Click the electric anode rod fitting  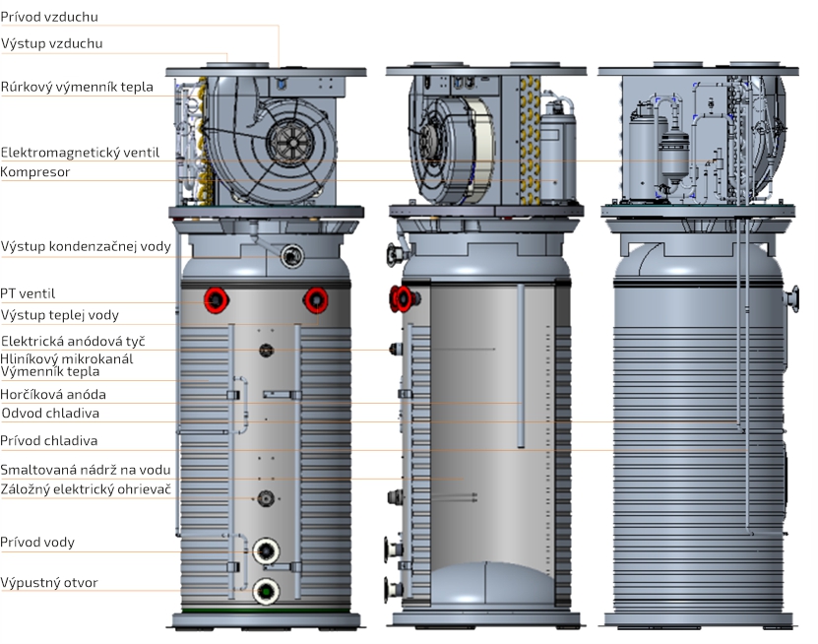266,350
